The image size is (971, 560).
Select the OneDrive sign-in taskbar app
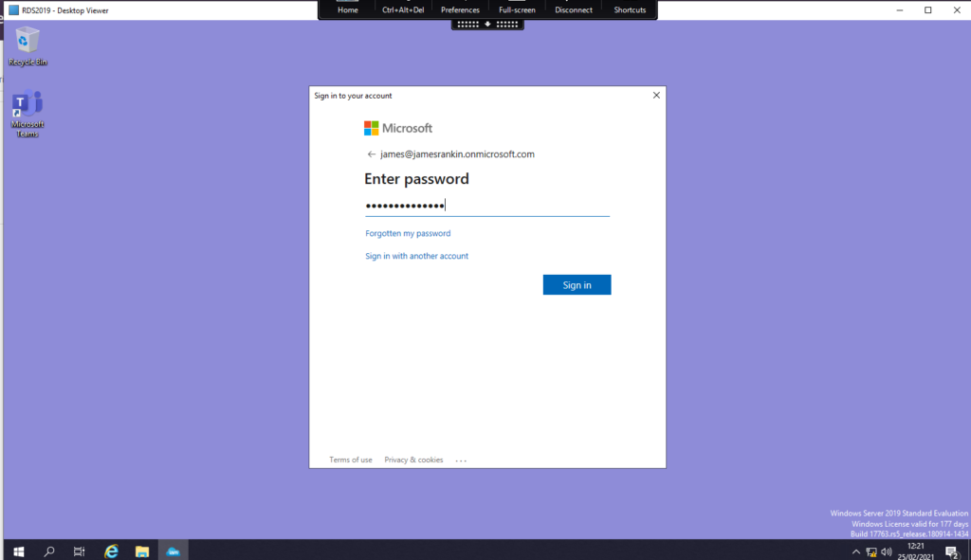174,551
